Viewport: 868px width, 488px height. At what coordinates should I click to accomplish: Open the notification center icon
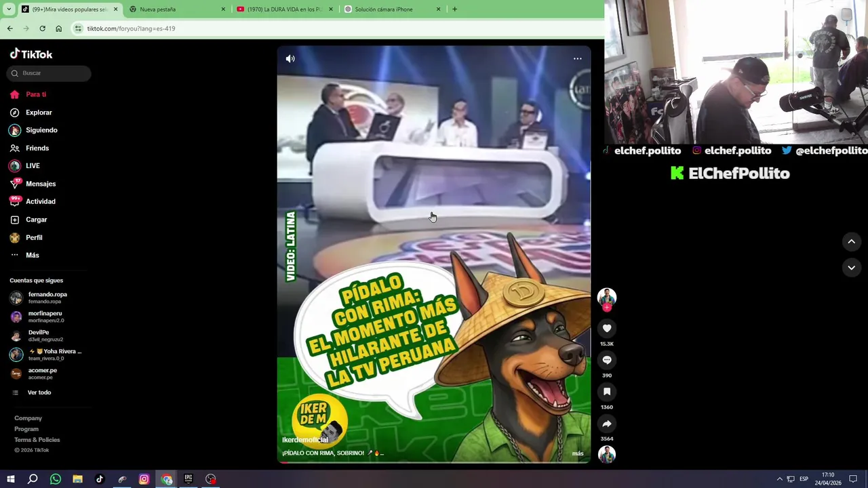853,479
